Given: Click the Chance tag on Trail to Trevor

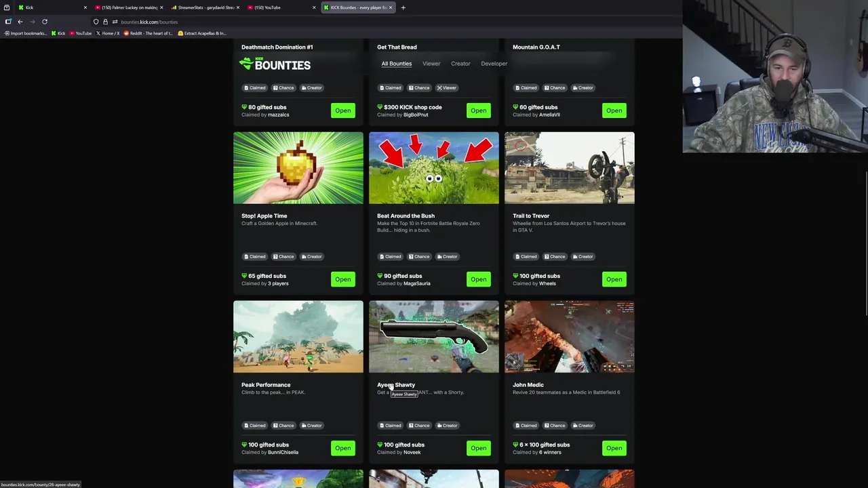Looking at the screenshot, I should [555, 256].
